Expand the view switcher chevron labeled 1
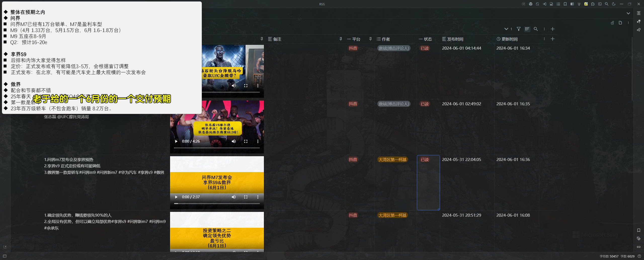 click(508, 29)
